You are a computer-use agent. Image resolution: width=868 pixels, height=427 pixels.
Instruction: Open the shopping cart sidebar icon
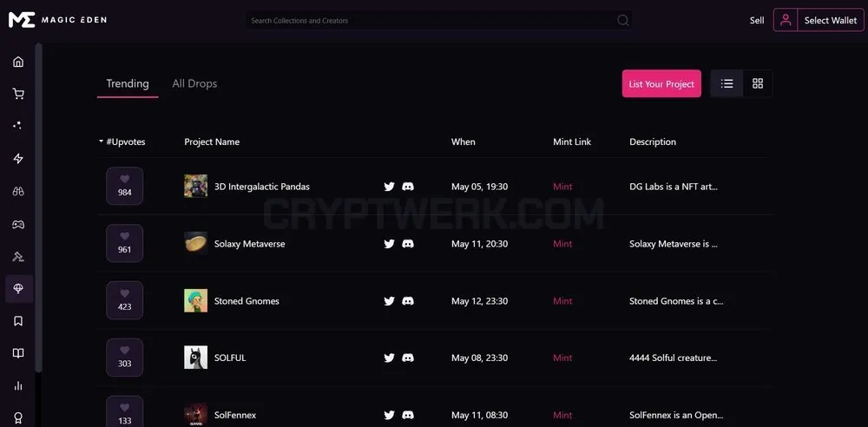click(x=18, y=94)
